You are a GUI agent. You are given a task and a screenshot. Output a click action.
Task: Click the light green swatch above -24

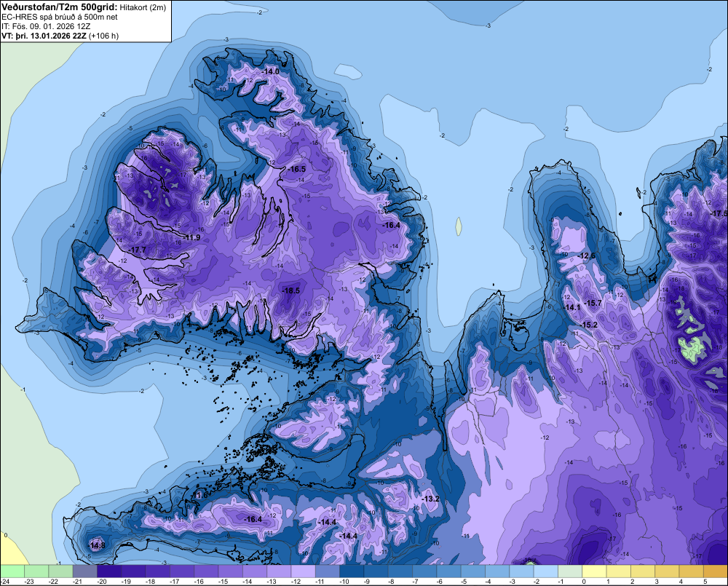point(12,571)
